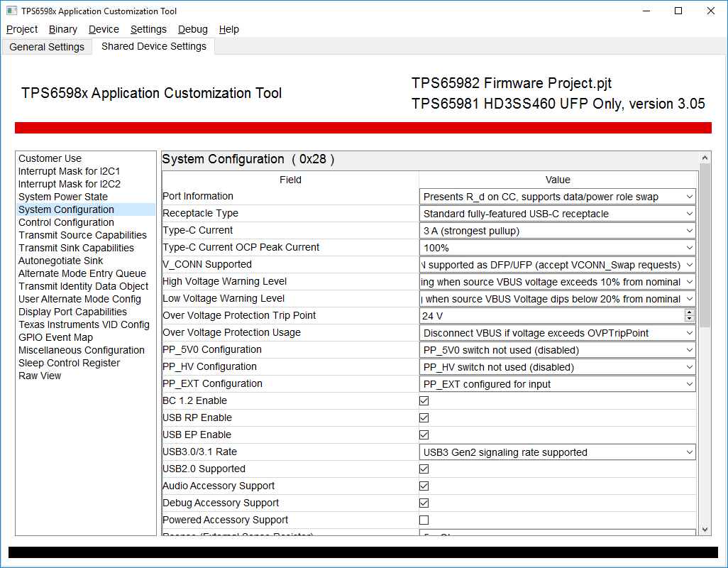Open the Help menu
The width and height of the screenshot is (728, 568).
pyautogui.click(x=228, y=29)
